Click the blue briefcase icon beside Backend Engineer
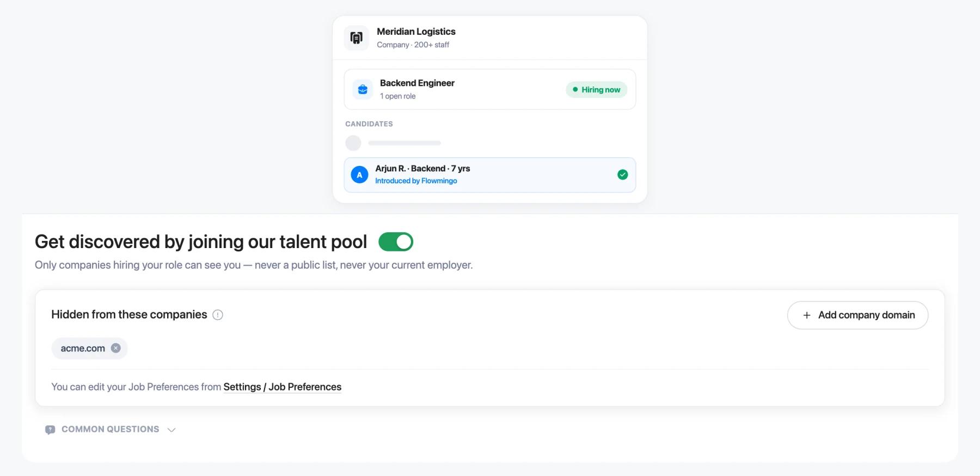Screen dimensions: 980x476 363,89
